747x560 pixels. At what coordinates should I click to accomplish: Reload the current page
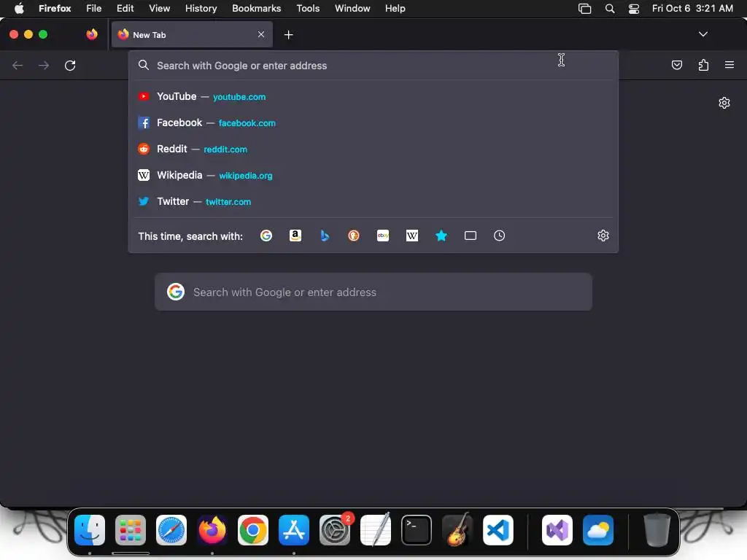click(x=70, y=65)
